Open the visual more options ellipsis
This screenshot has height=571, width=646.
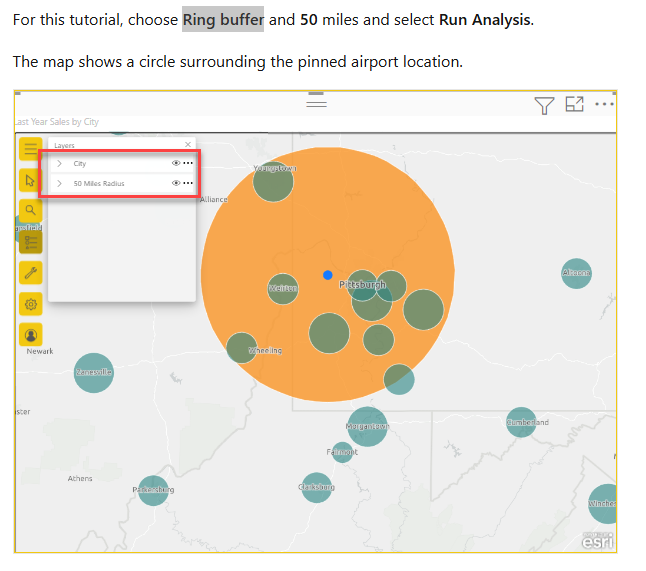604,104
